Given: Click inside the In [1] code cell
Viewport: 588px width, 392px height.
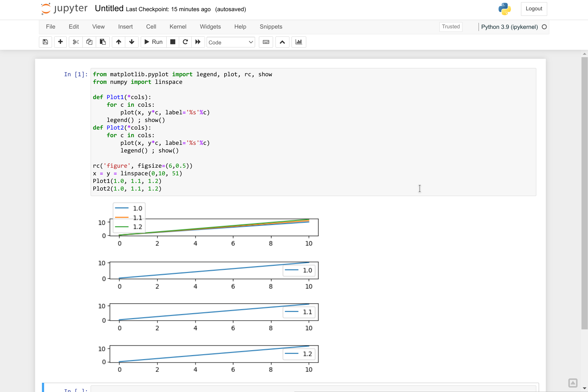Looking at the screenshot, I should (x=313, y=132).
